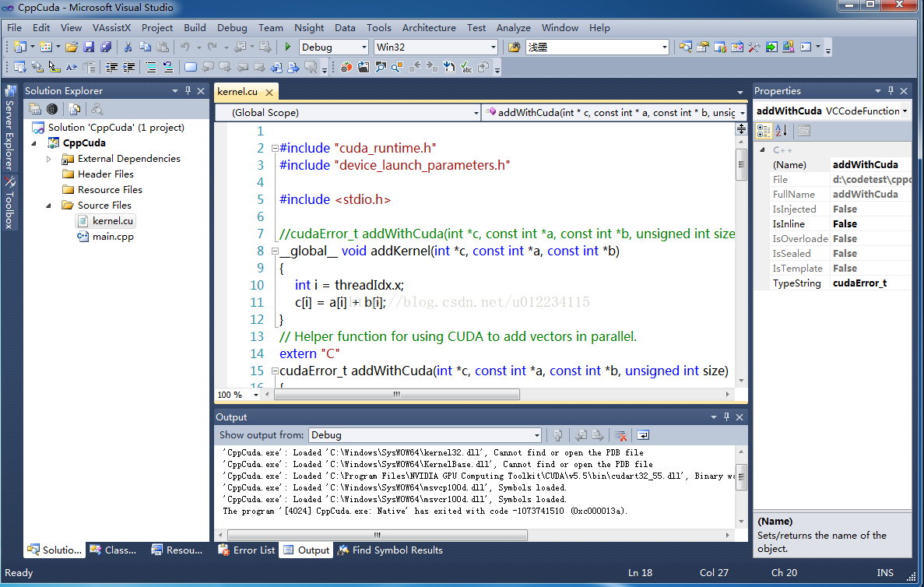This screenshot has width=924, height=587.
Task: Click the TypeString value cudaError_t
Action: click(859, 283)
